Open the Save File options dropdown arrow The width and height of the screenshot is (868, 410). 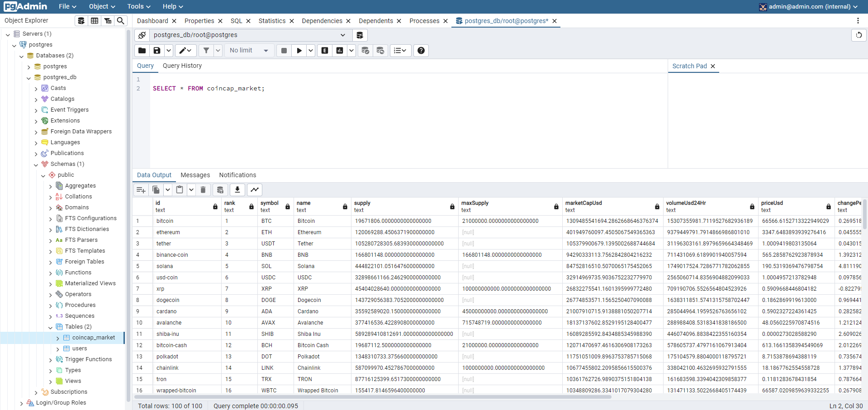[169, 51]
